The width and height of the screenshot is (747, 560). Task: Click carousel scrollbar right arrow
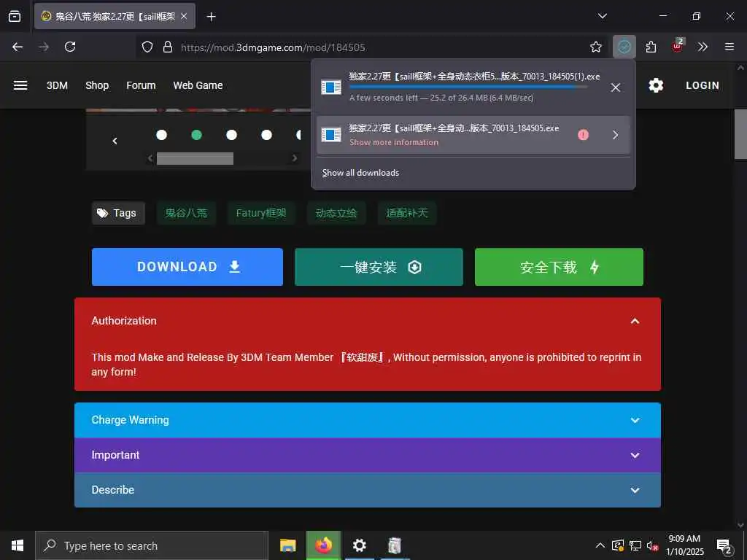tap(295, 158)
